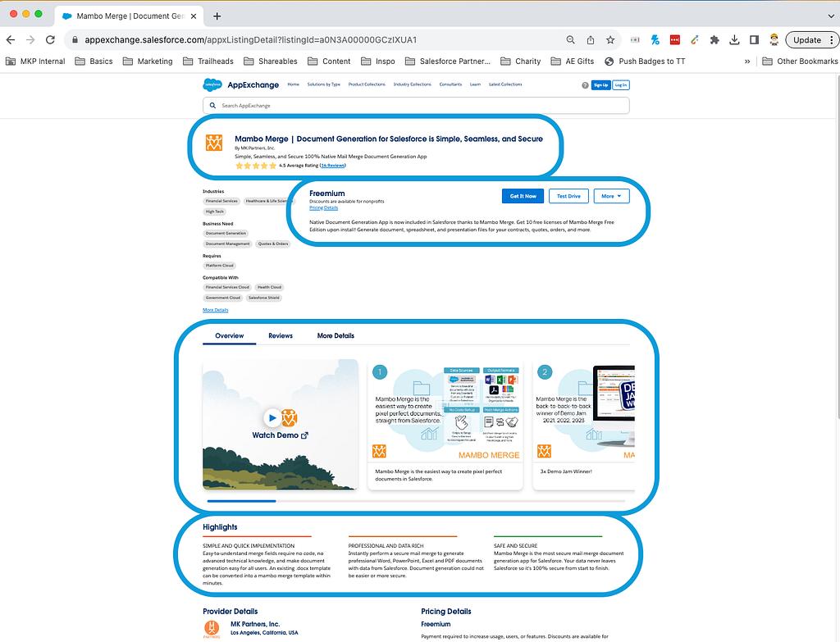Click the Mambo Merge app logo
The height and width of the screenshot is (642, 840).
click(x=214, y=143)
